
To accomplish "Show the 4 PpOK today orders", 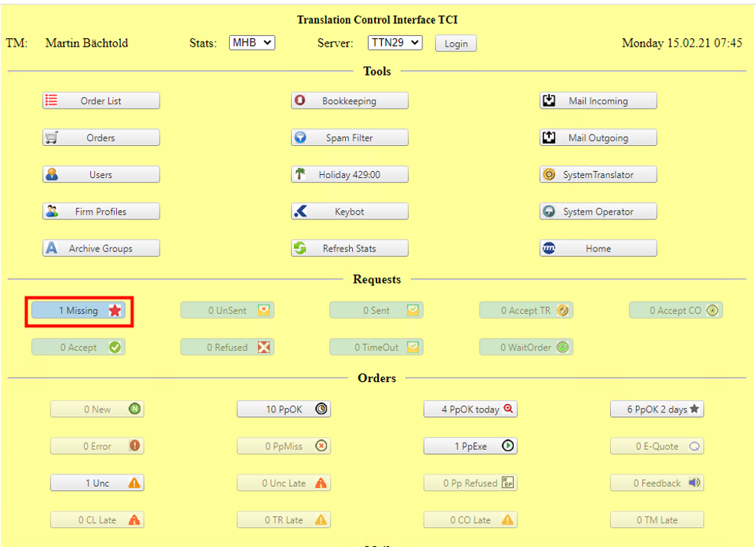I will click(470, 409).
